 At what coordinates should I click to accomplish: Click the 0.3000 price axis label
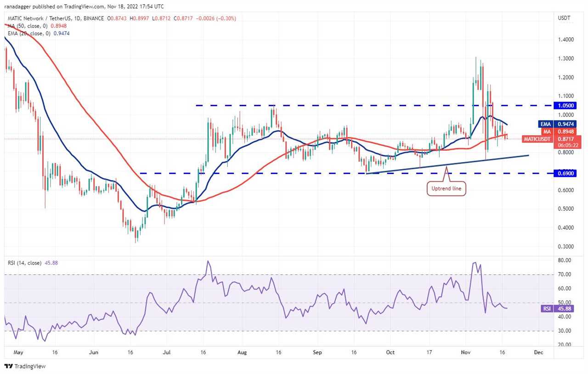pyautogui.click(x=565, y=246)
